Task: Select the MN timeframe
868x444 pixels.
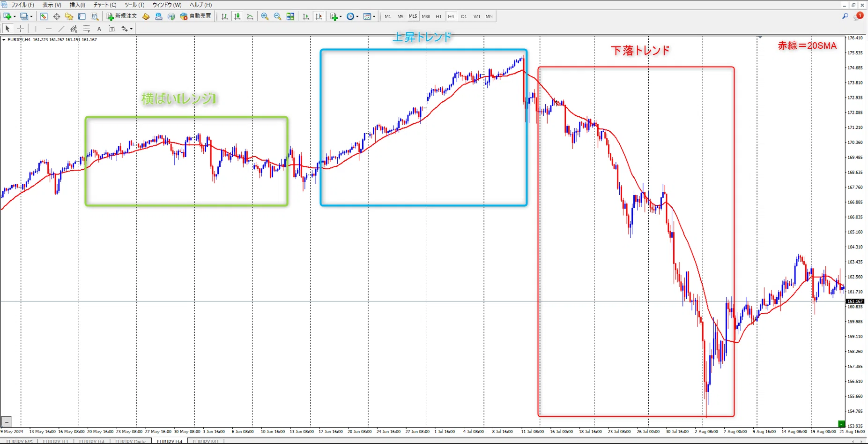Action: pos(489,16)
